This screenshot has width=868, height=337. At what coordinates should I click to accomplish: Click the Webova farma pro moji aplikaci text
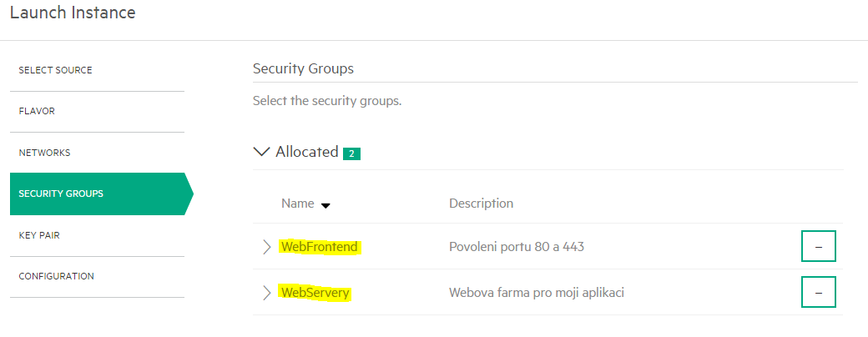click(537, 293)
